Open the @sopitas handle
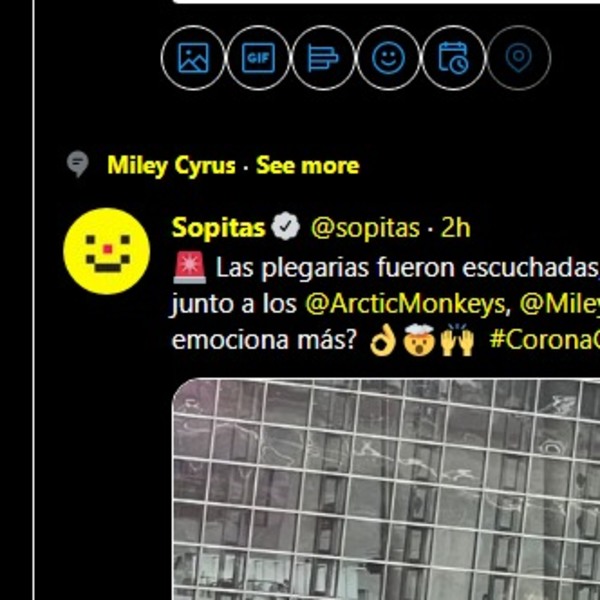The image size is (600, 600). point(365,228)
